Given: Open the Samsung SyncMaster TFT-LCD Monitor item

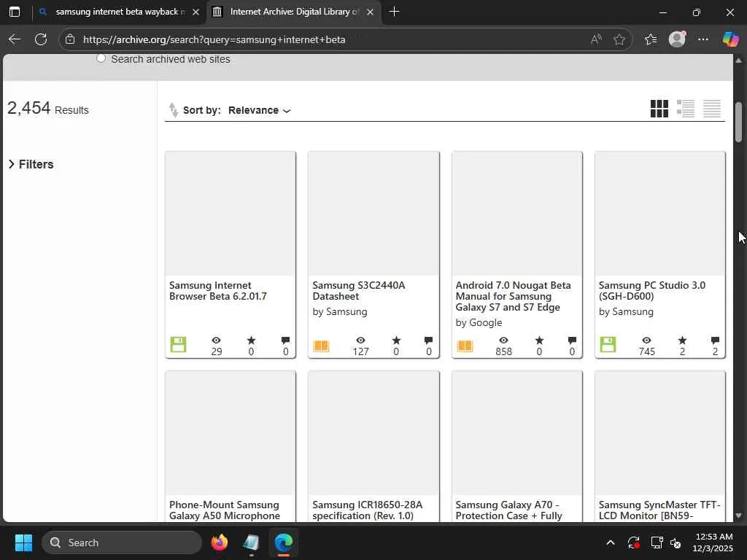Looking at the screenshot, I should click(659, 510).
